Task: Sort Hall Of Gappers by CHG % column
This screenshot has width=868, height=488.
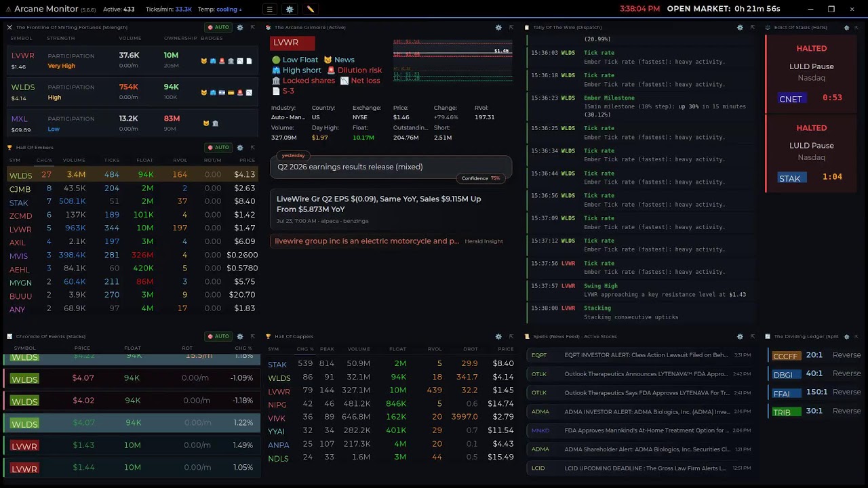Action: click(305, 349)
